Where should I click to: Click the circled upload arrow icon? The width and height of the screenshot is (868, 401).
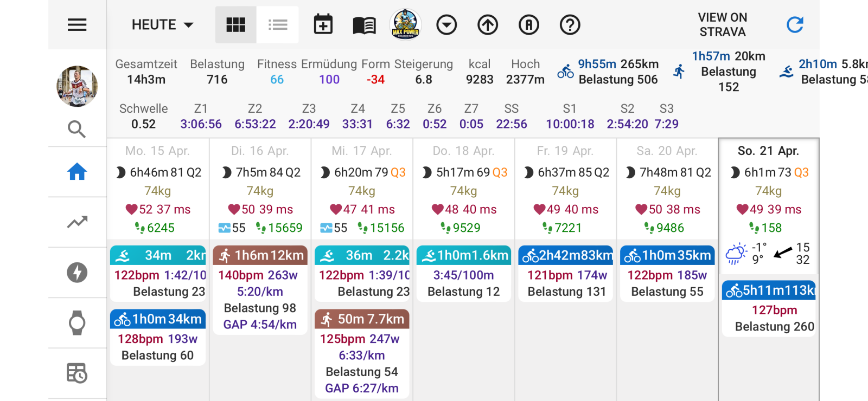coord(488,25)
